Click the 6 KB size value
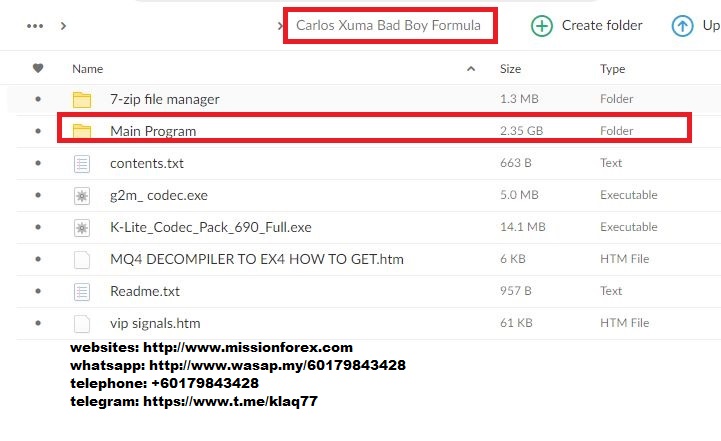Screen dimensions: 721x441 513,259
